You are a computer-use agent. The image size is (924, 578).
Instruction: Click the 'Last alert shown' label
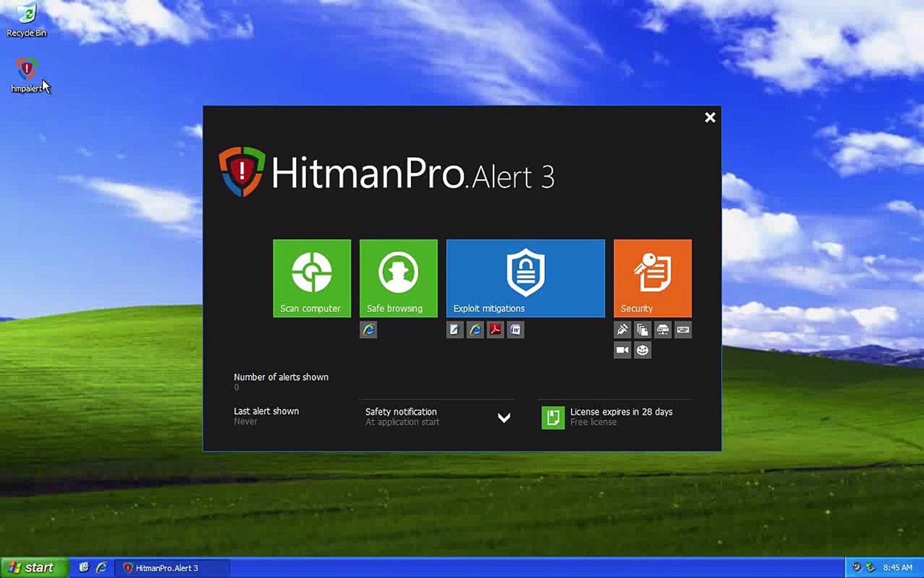(x=266, y=411)
